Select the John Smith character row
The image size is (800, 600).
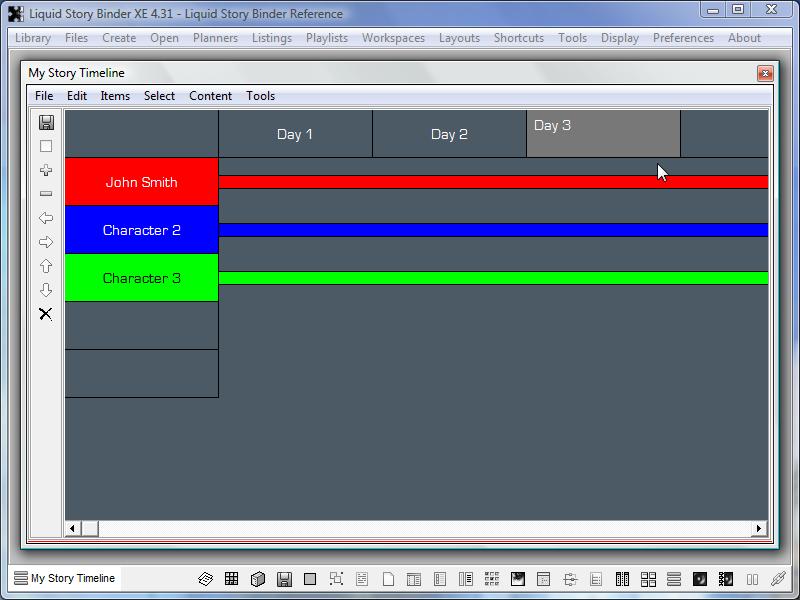pyautogui.click(x=141, y=182)
